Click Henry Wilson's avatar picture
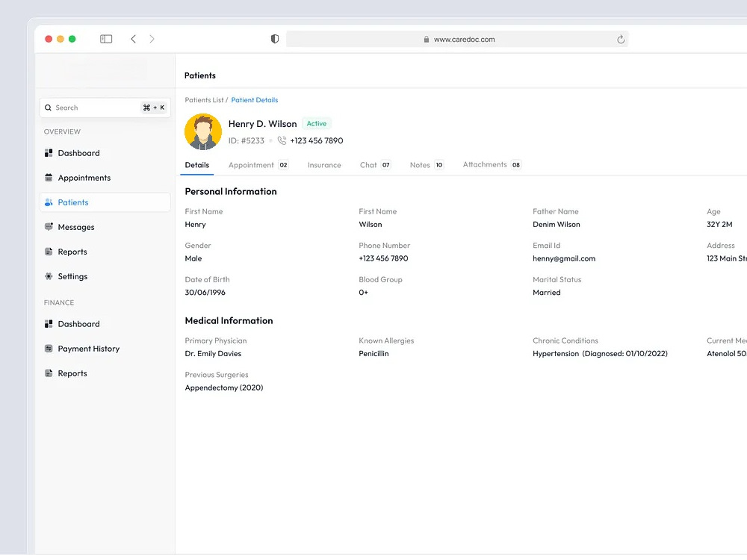Image resolution: width=747 pixels, height=560 pixels. coord(203,131)
